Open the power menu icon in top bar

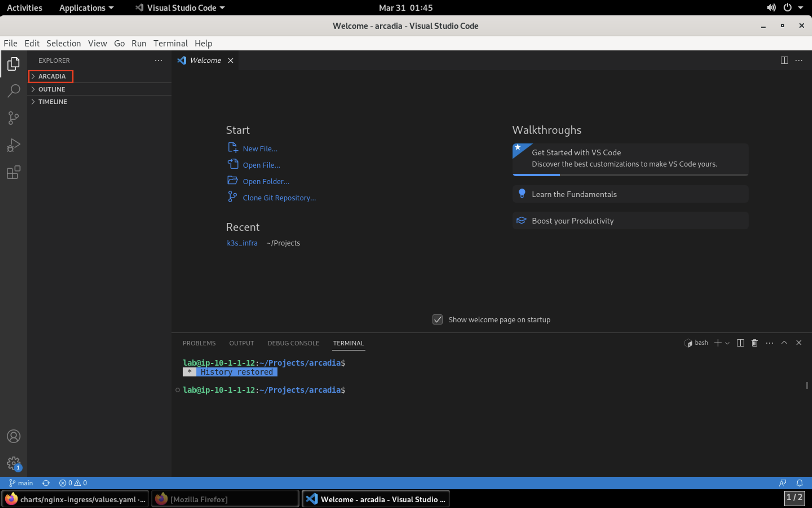coord(787,7)
